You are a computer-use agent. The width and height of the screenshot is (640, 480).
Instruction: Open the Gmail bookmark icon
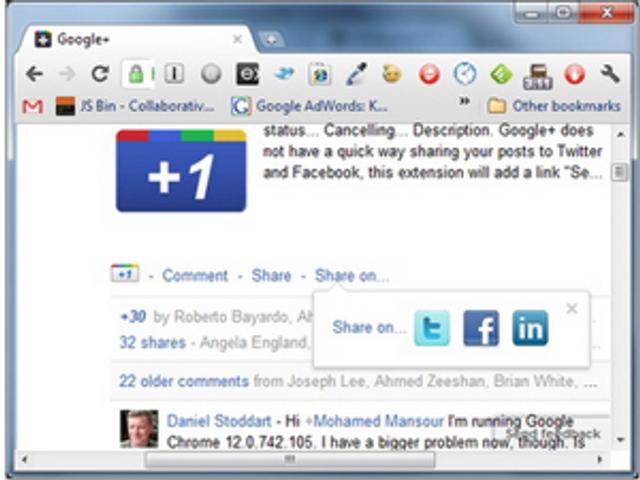click(33, 107)
